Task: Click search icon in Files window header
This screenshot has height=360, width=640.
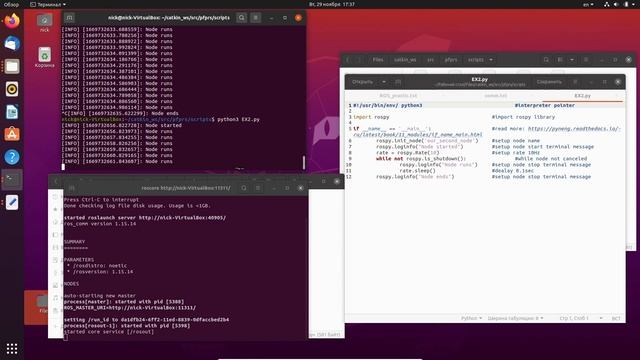Action: pos(546,60)
